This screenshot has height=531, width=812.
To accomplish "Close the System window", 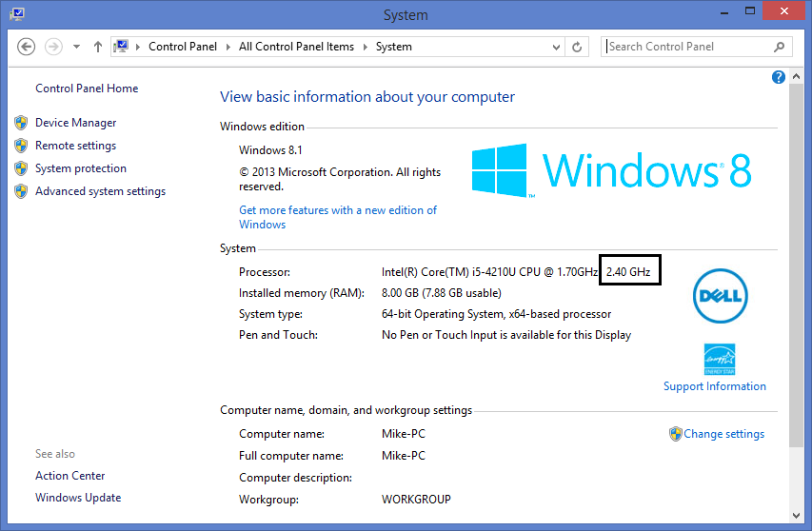I will 784,11.
